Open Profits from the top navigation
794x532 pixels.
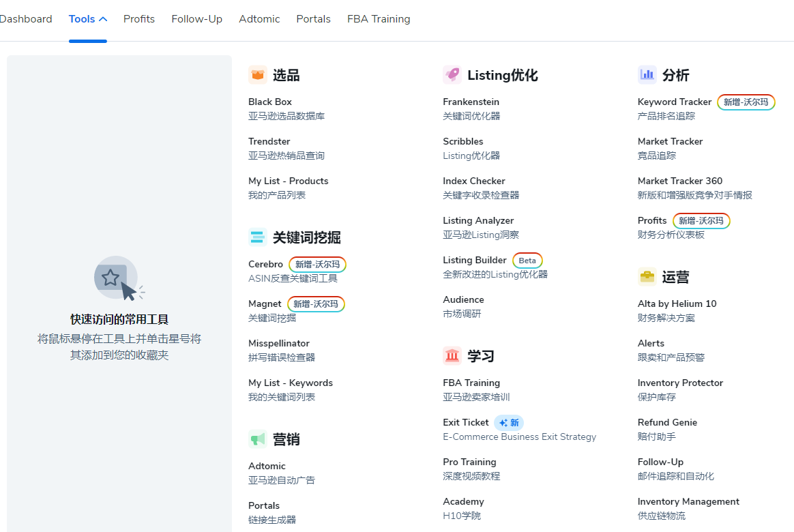(138, 18)
